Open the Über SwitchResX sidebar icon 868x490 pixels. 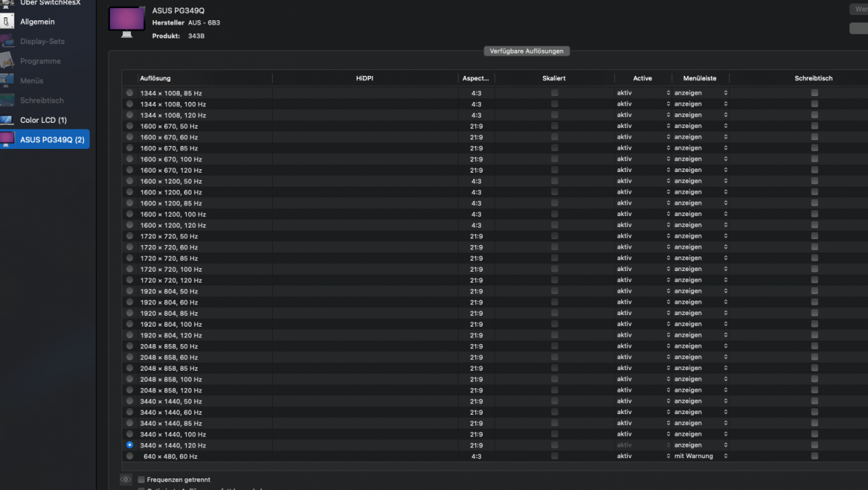(x=7, y=4)
